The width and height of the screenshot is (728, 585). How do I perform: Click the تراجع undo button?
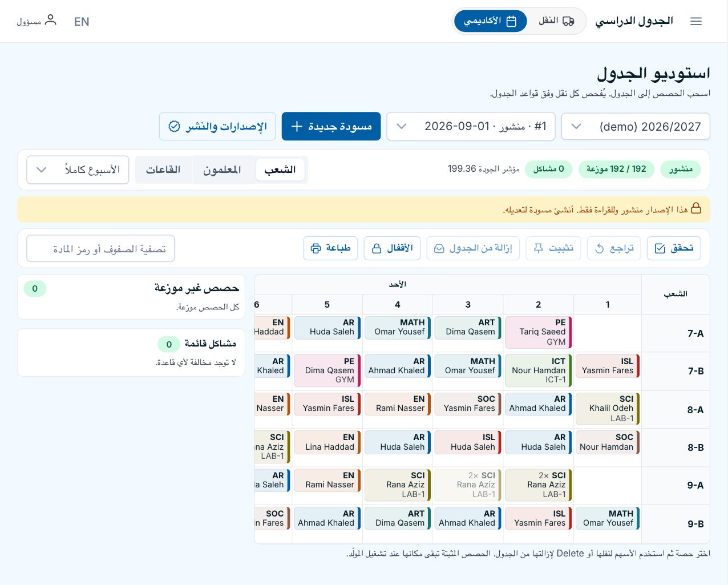614,248
